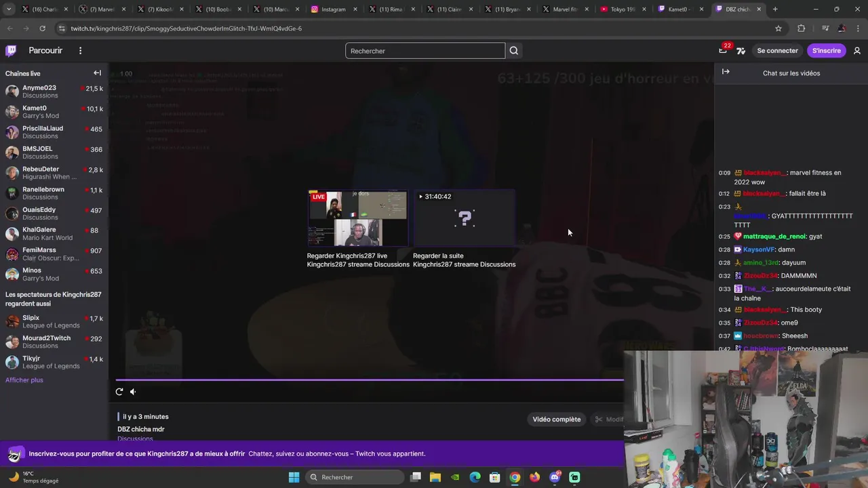This screenshot has height=488, width=868.
Task: Click KaysonVF username in chat
Action: click(758, 249)
